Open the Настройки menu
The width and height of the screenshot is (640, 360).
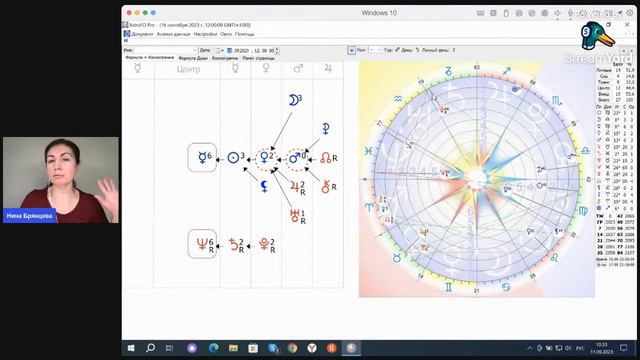205,34
